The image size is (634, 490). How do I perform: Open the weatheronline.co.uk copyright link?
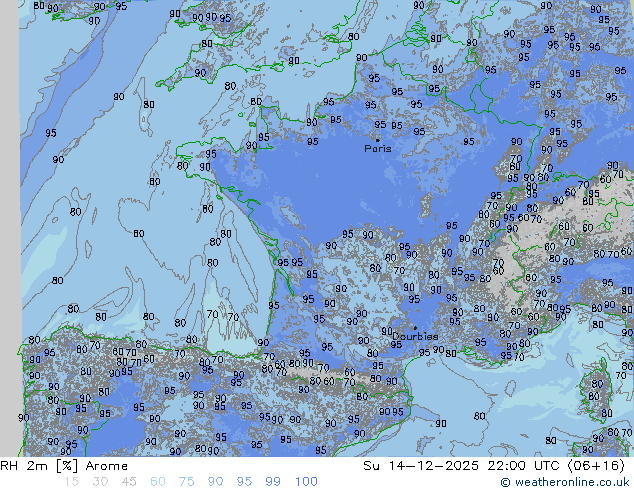(x=572, y=482)
